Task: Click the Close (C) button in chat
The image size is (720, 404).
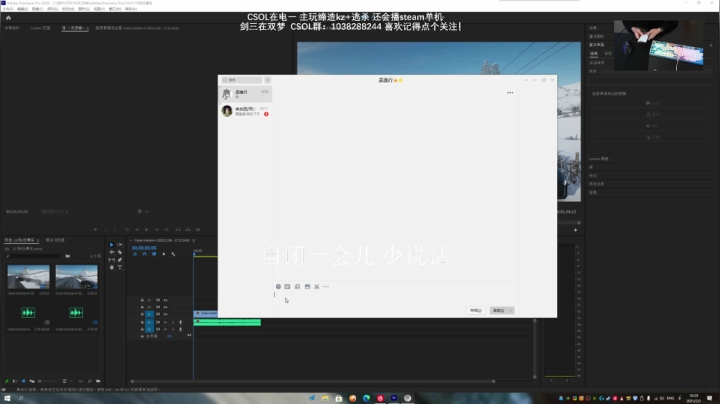Action: click(x=475, y=311)
